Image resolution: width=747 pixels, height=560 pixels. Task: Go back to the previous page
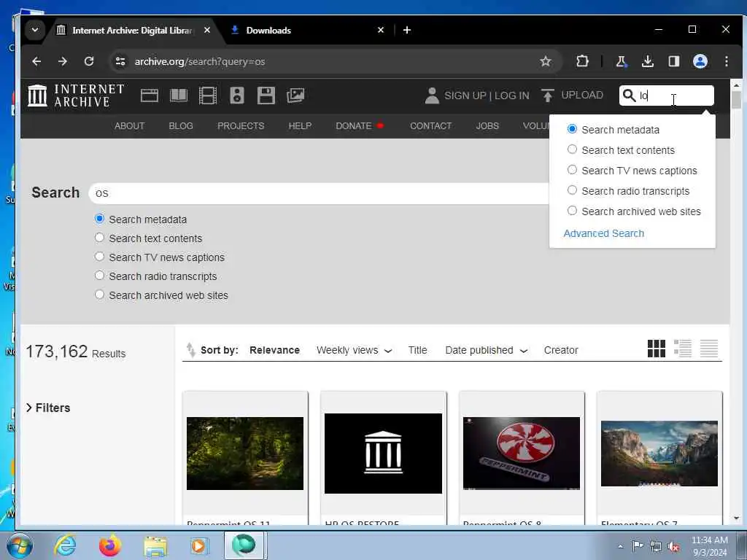(x=36, y=61)
